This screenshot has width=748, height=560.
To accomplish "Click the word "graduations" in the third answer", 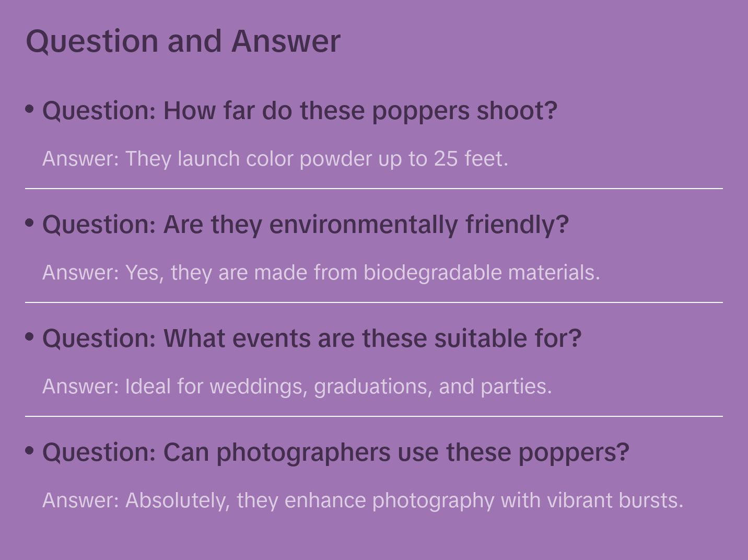I will (x=373, y=387).
